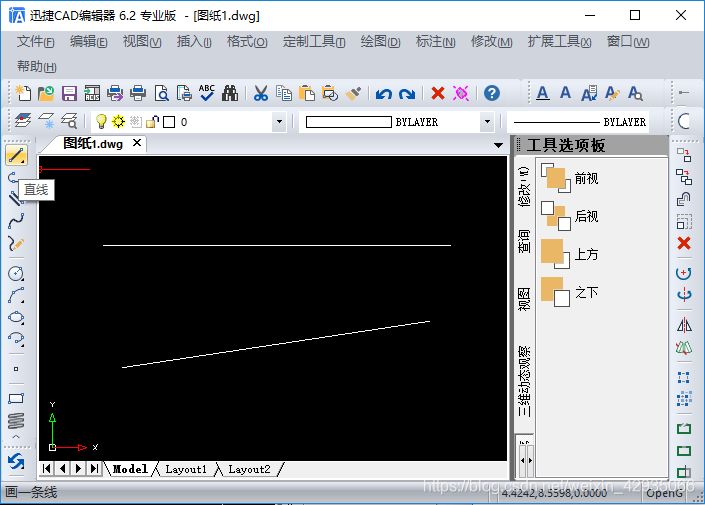This screenshot has width=705, height=505.
Task: Click the Open file folder icon
Action: click(x=46, y=93)
